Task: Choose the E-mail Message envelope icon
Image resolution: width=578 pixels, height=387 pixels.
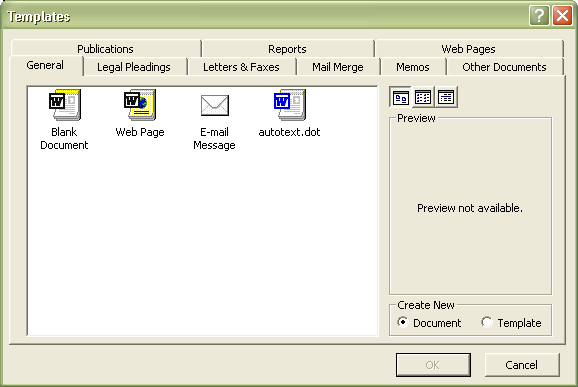Action: coord(215,105)
